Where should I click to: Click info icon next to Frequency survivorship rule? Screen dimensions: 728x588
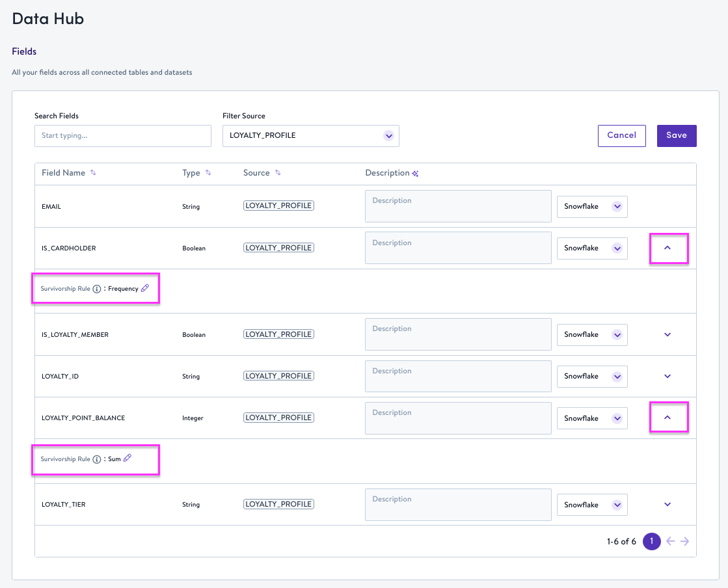pos(97,289)
